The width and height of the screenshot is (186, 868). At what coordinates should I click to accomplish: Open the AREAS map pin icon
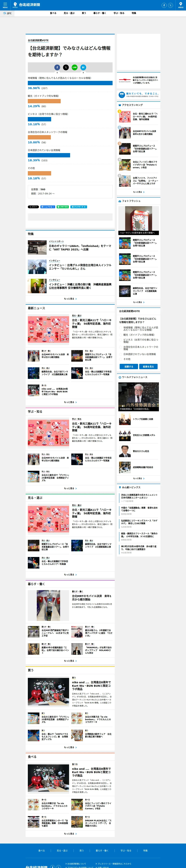(x=181, y=5)
